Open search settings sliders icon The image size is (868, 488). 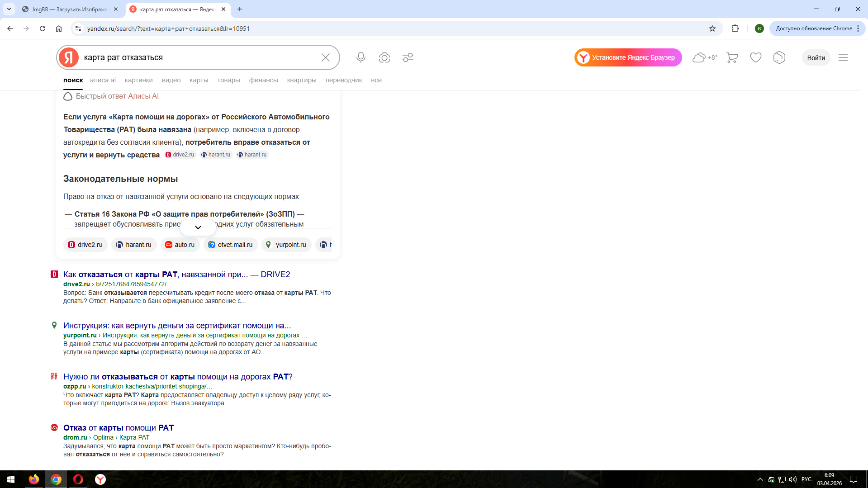pos(408,57)
